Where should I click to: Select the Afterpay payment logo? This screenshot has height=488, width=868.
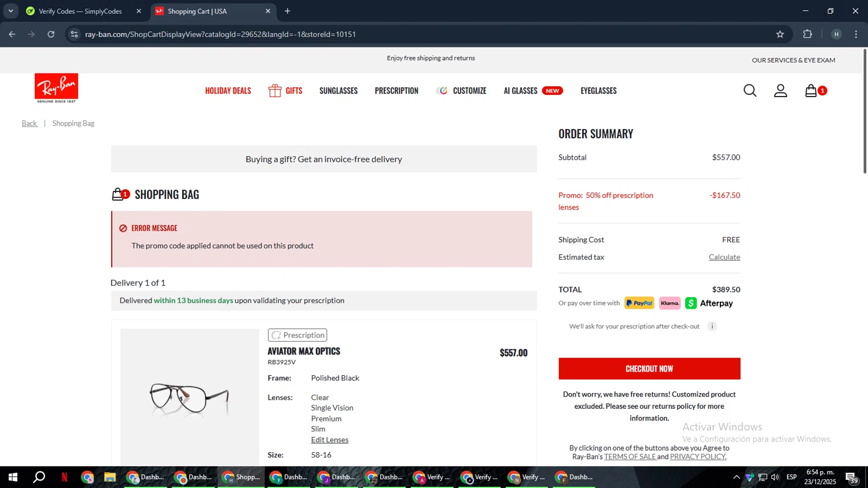click(709, 303)
